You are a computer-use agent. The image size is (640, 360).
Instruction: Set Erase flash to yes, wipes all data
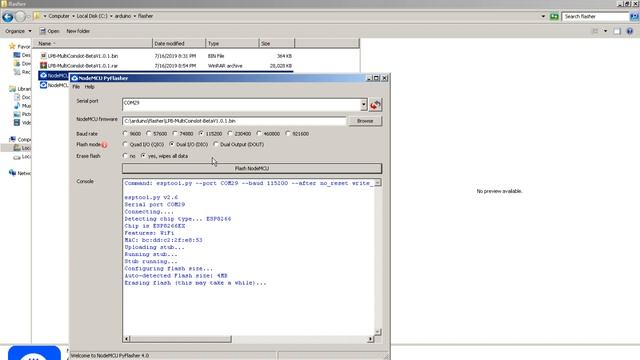[x=143, y=156]
